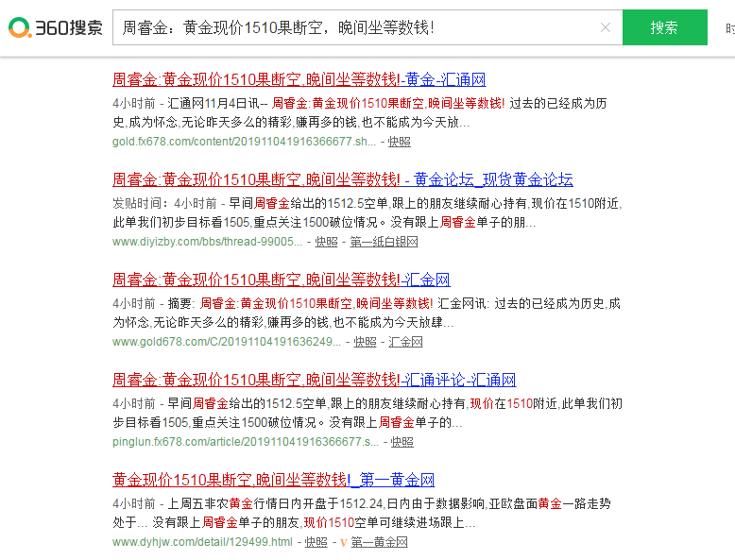The height and width of the screenshot is (560, 735).
Task: Open 快照 for www.gold678.com result
Action: pos(366,342)
